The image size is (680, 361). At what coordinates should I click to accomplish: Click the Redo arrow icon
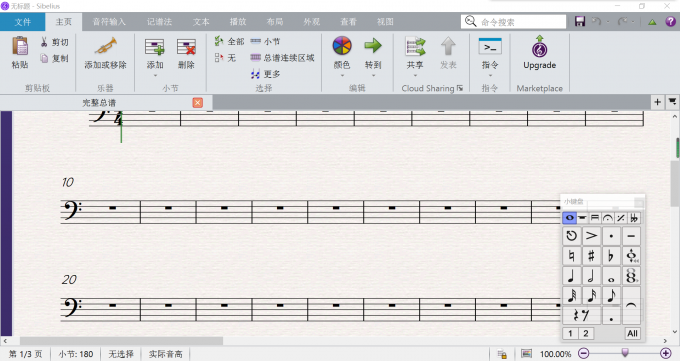622,21
